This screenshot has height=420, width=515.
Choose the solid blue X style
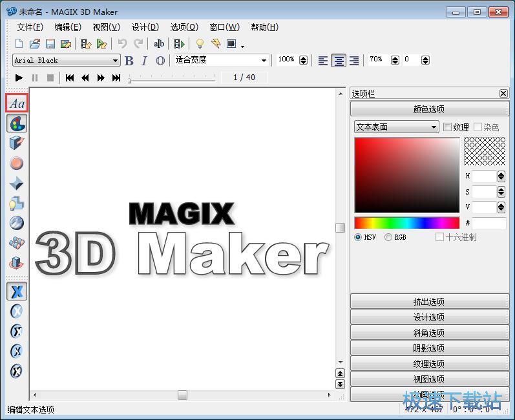(x=17, y=291)
